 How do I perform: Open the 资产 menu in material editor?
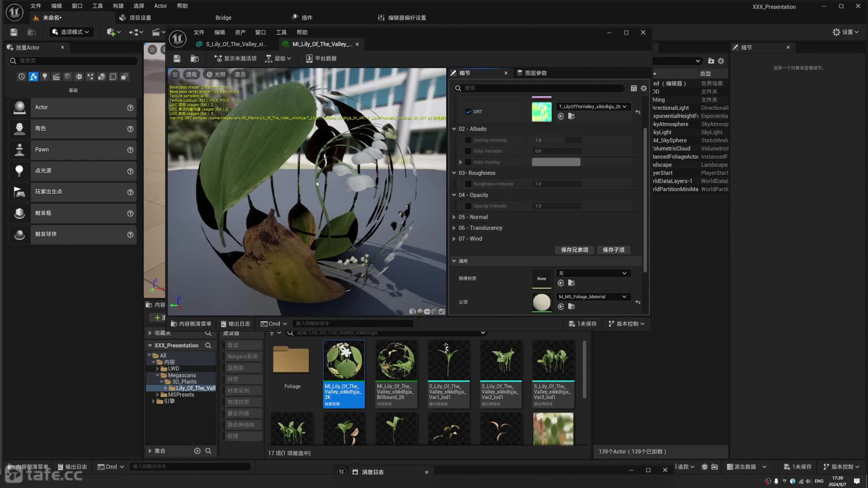pos(240,33)
